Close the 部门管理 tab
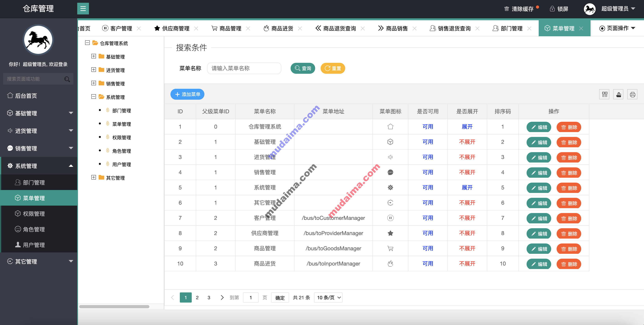 [529, 28]
